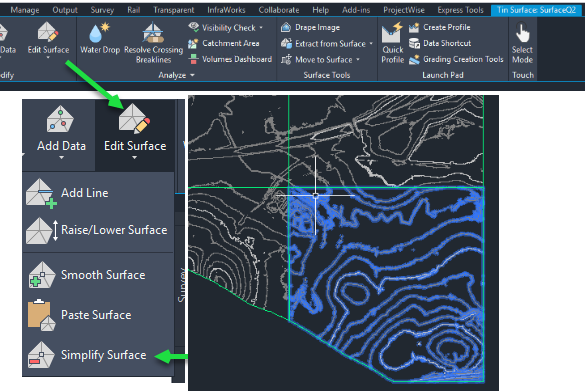The width and height of the screenshot is (585, 391).
Task: Expand the Move to Surface arrow
Action: click(x=358, y=60)
